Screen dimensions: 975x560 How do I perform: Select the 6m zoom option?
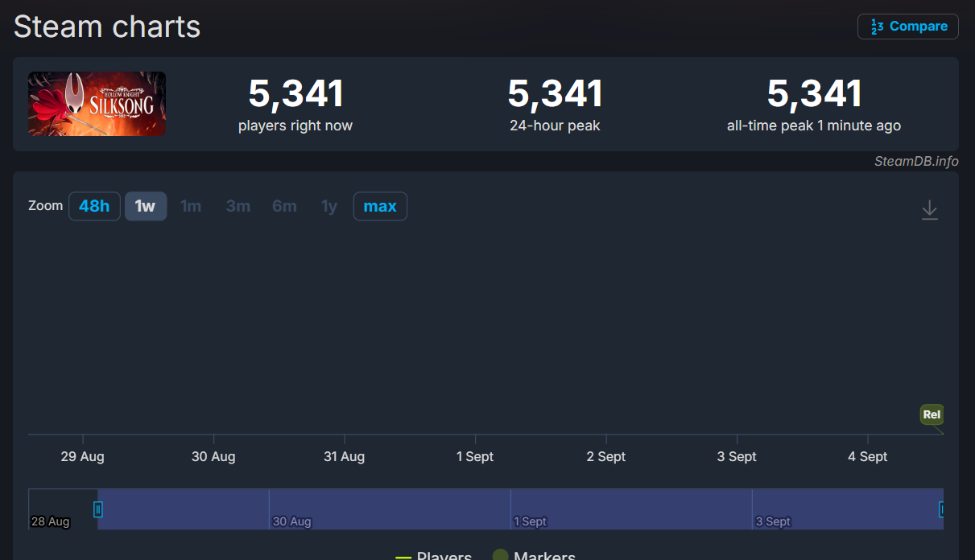pyautogui.click(x=284, y=206)
